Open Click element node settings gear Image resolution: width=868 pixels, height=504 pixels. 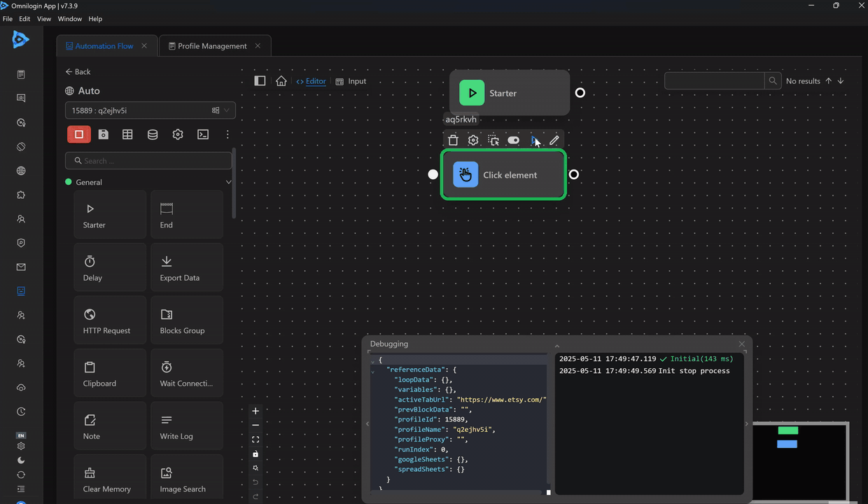(472, 140)
